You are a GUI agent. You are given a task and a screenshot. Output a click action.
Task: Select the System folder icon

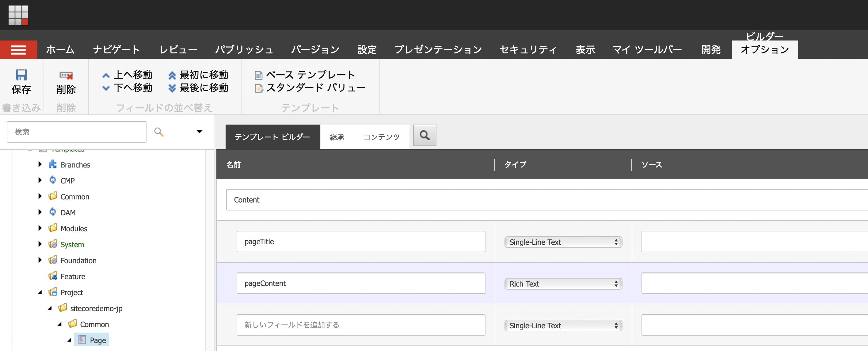coord(53,244)
